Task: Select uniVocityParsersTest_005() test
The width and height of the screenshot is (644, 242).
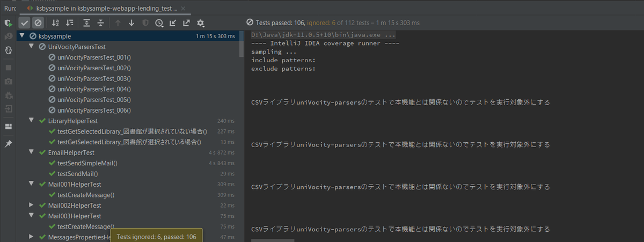Action: click(93, 100)
